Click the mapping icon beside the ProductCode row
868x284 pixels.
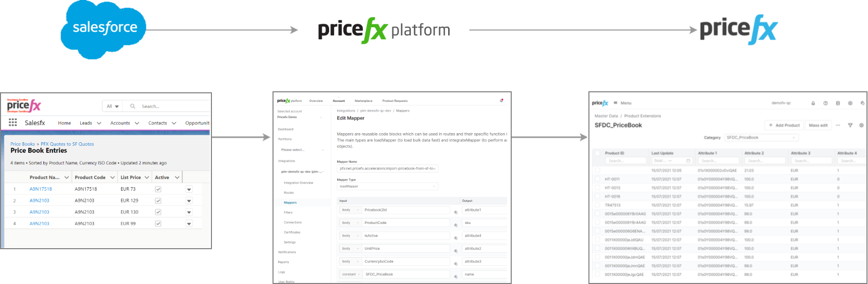(456, 225)
